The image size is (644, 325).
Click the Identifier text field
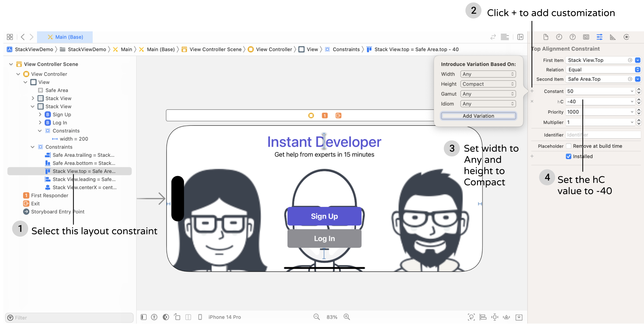coord(603,135)
